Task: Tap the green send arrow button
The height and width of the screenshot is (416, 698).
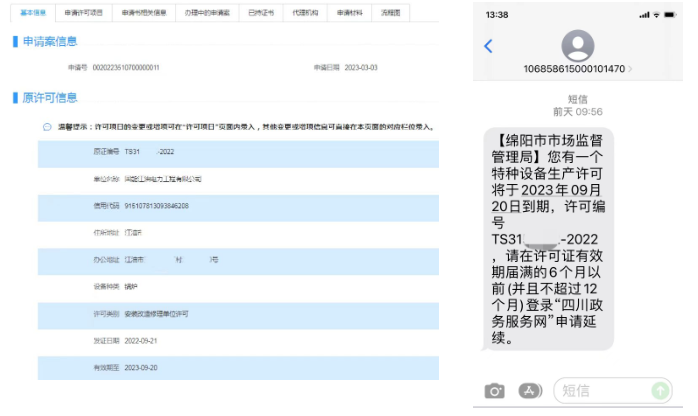Action: tap(660, 391)
